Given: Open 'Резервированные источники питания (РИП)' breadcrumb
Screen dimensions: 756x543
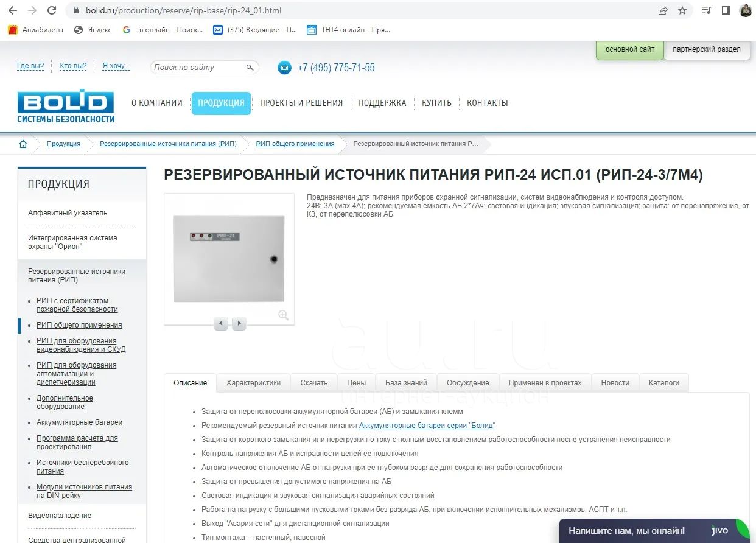Looking at the screenshot, I should [x=168, y=144].
